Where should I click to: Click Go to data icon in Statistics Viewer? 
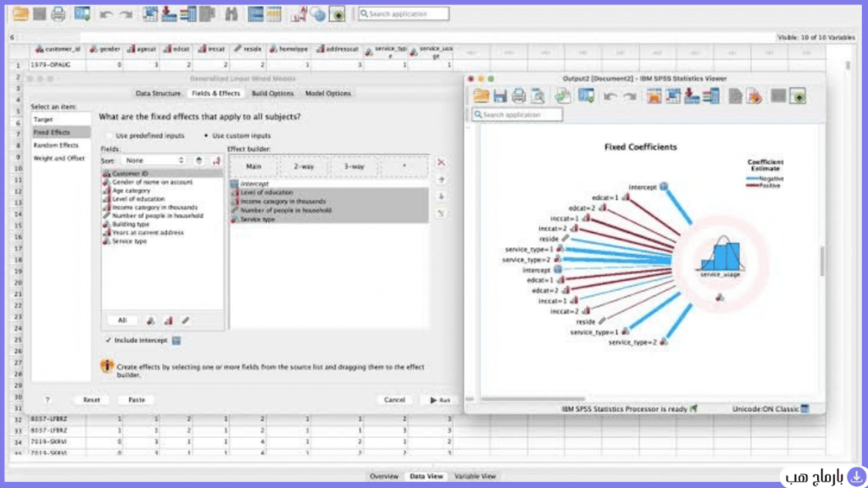pyautogui.click(x=654, y=96)
